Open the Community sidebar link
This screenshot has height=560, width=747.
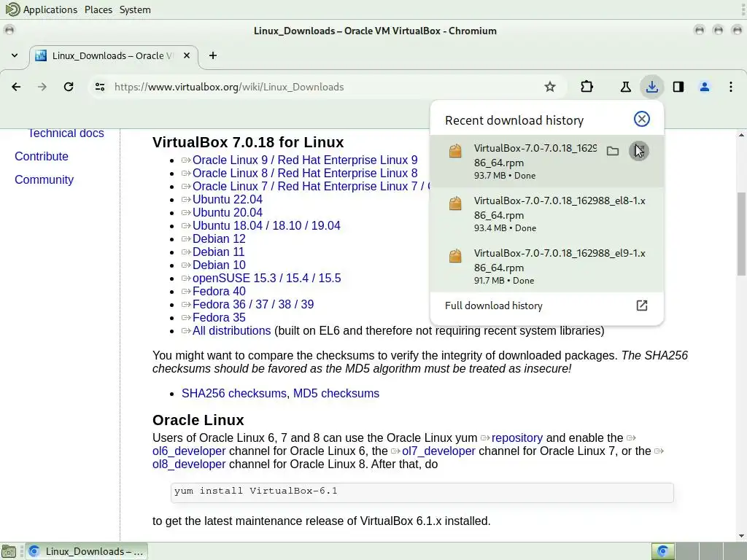(x=44, y=179)
